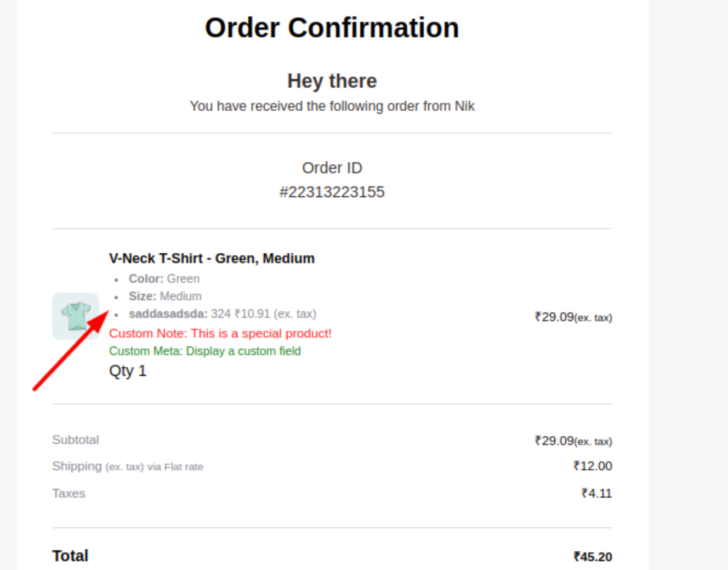Click the product price ₹29.09 beside item

tap(573, 317)
